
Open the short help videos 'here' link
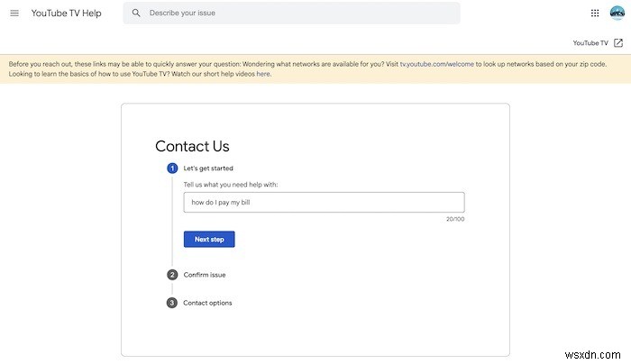pos(263,74)
